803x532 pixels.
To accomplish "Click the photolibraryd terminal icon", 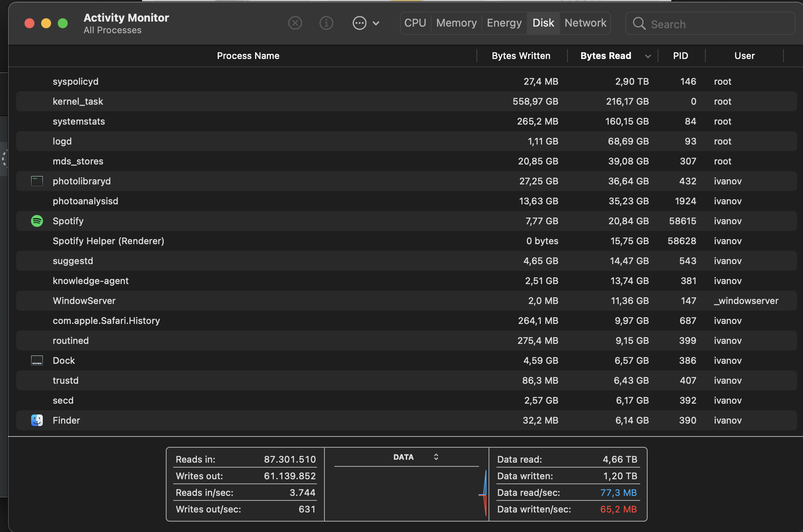I will click(37, 181).
